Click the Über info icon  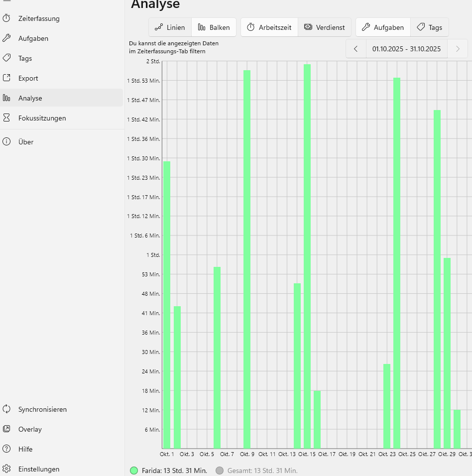coord(7,142)
